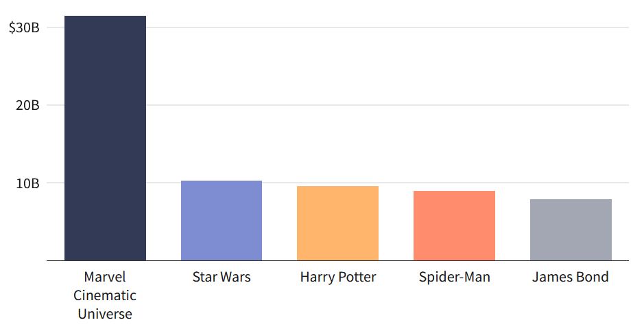Select the Star Wars category label
Image resolution: width=644 pixels, height=329 pixels.
point(222,277)
